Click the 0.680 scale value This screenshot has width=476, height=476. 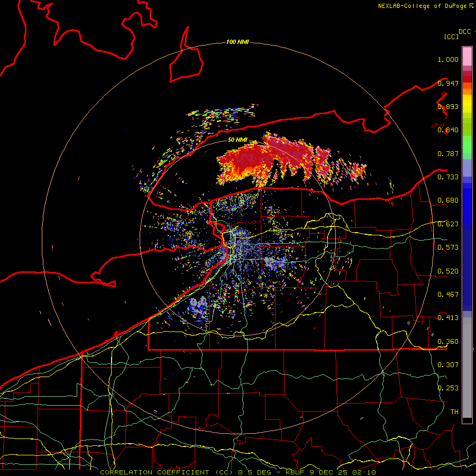(x=448, y=200)
